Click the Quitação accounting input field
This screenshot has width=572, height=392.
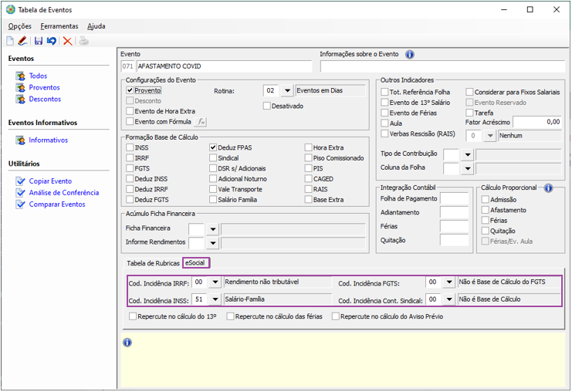click(454, 240)
